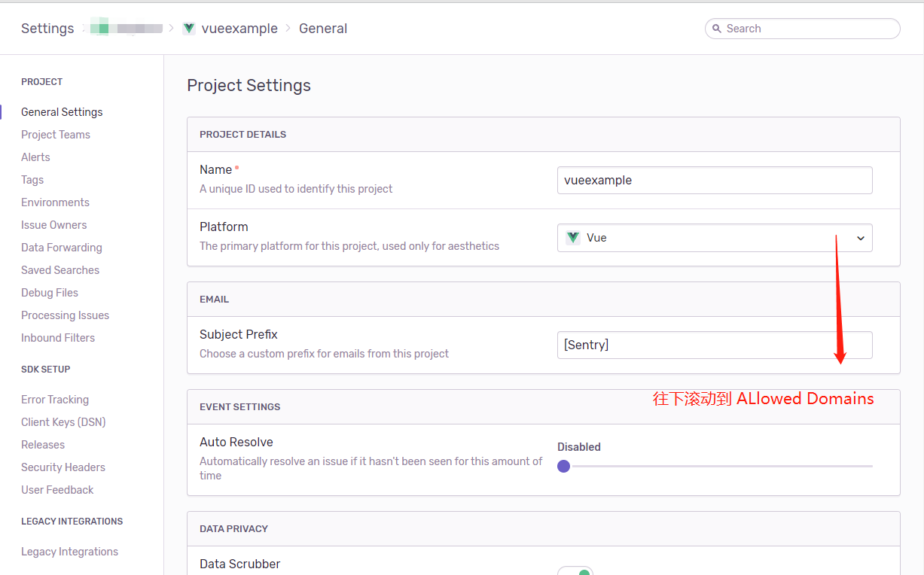Go to Alerts settings
The height and width of the screenshot is (575, 924).
click(35, 157)
